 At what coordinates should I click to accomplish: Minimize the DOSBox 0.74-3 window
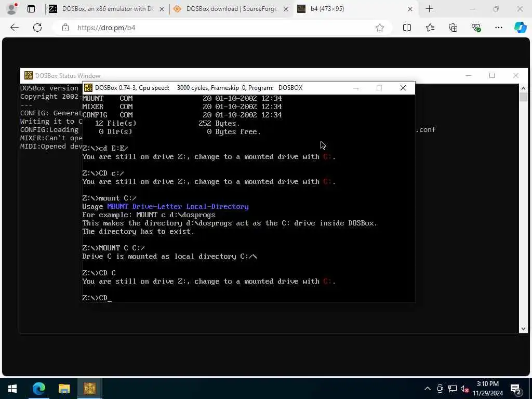tap(355, 88)
